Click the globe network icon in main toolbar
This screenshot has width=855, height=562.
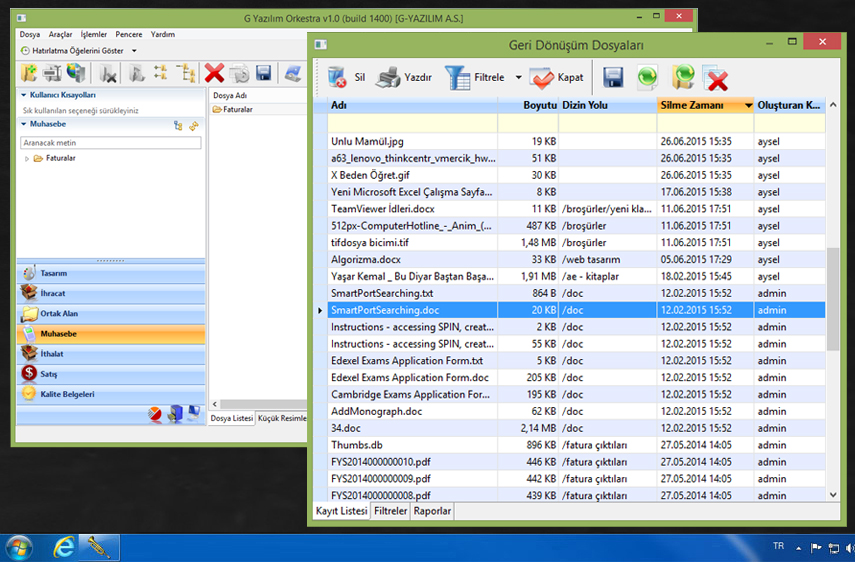(x=76, y=72)
